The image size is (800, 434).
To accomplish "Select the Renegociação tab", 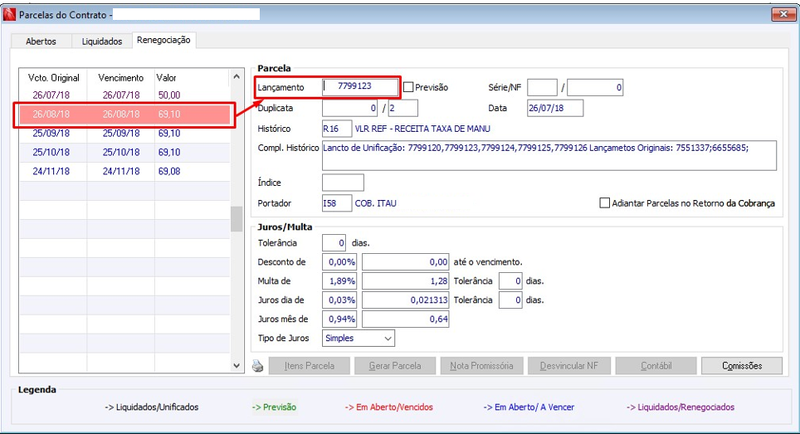I will click(x=164, y=40).
